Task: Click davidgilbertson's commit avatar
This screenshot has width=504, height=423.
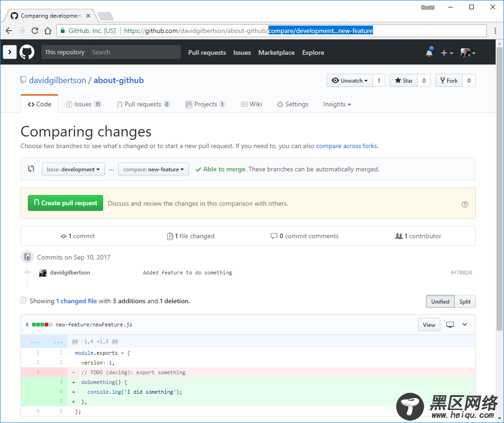Action: 43,273
